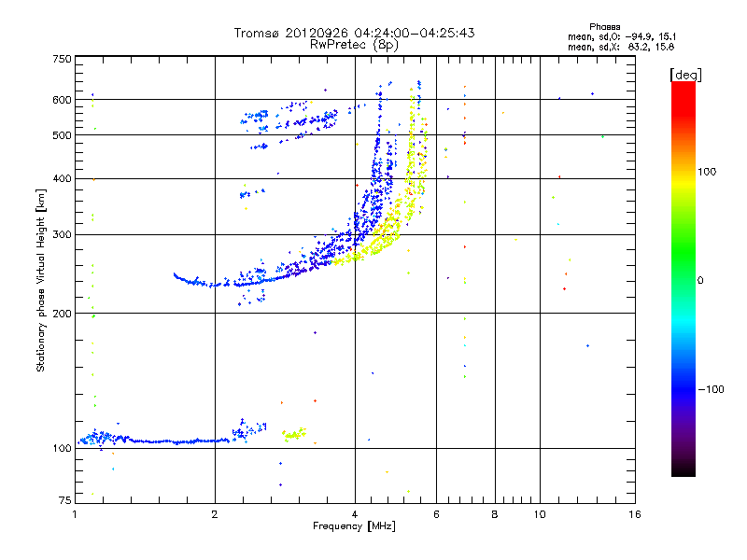The width and height of the screenshot is (747, 560).
Task: Click the "16" frequency tick label
Action: click(635, 514)
